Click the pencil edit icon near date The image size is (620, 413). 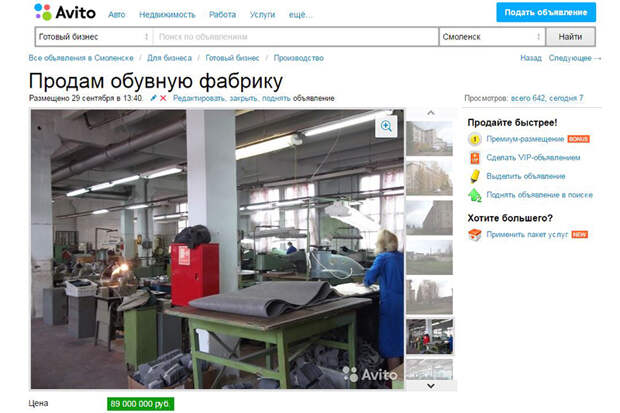(x=153, y=99)
